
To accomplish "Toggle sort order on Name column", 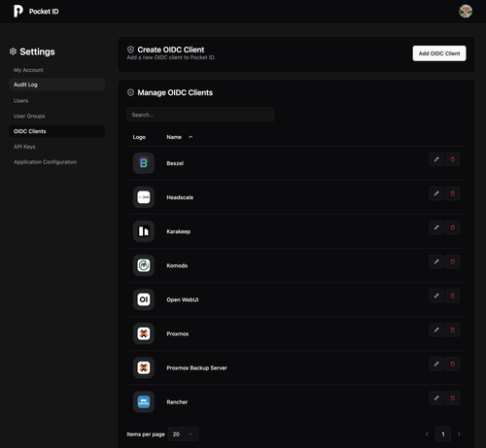I will 180,137.
